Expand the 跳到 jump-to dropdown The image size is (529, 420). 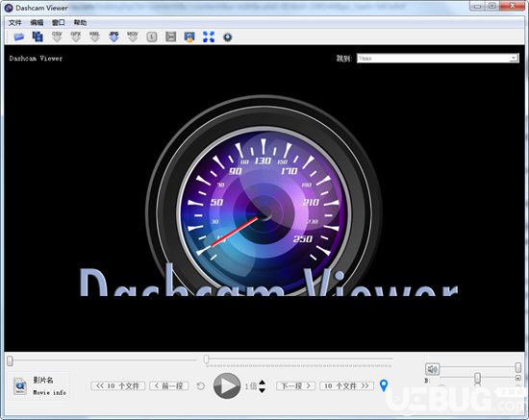tap(438, 58)
